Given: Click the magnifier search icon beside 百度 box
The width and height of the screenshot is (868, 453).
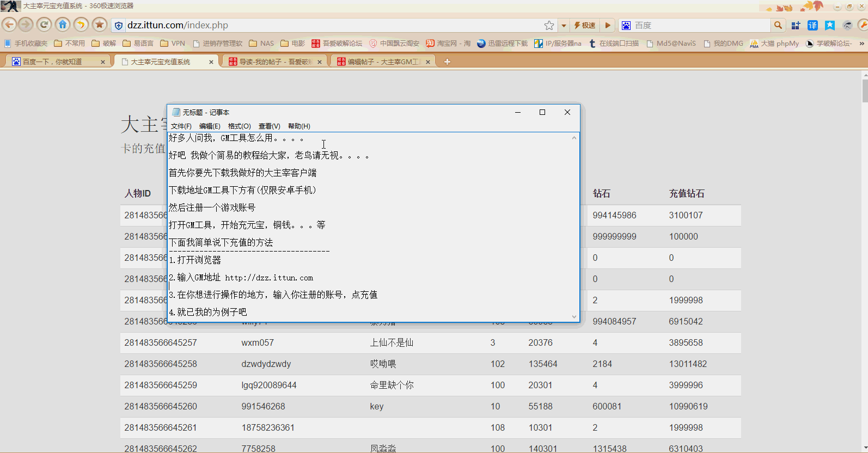Looking at the screenshot, I should coord(778,26).
